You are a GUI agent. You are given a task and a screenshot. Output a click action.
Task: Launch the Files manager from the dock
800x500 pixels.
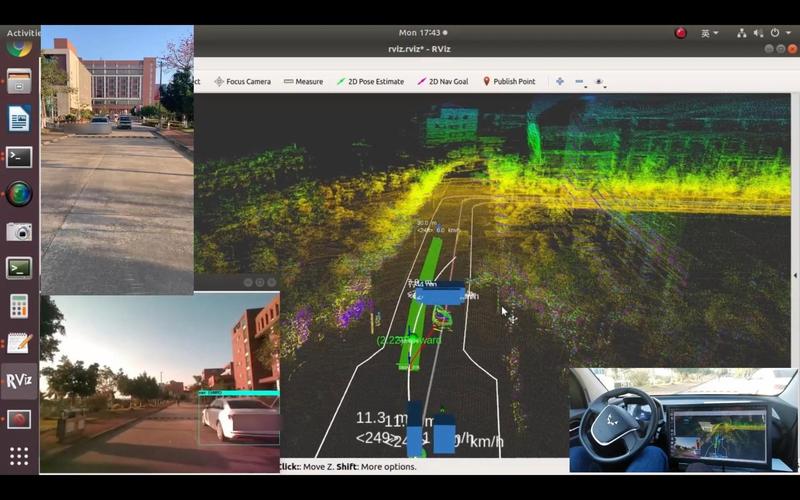coord(19,81)
